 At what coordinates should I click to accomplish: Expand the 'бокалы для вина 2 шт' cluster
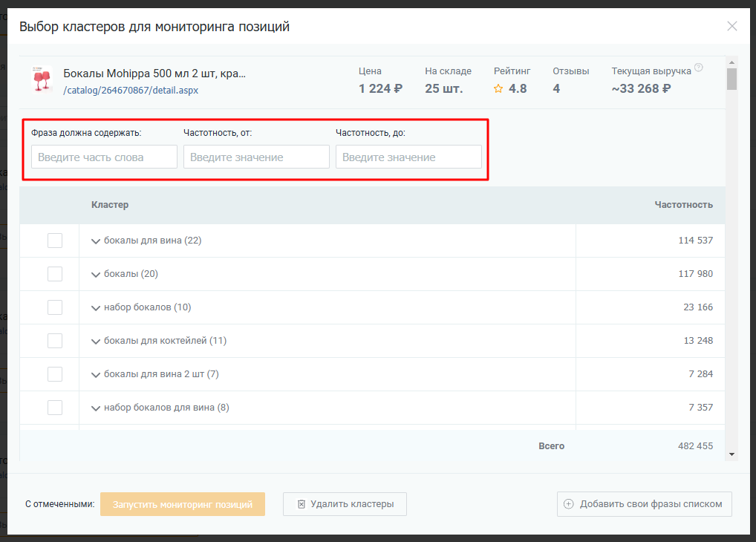[96, 375]
